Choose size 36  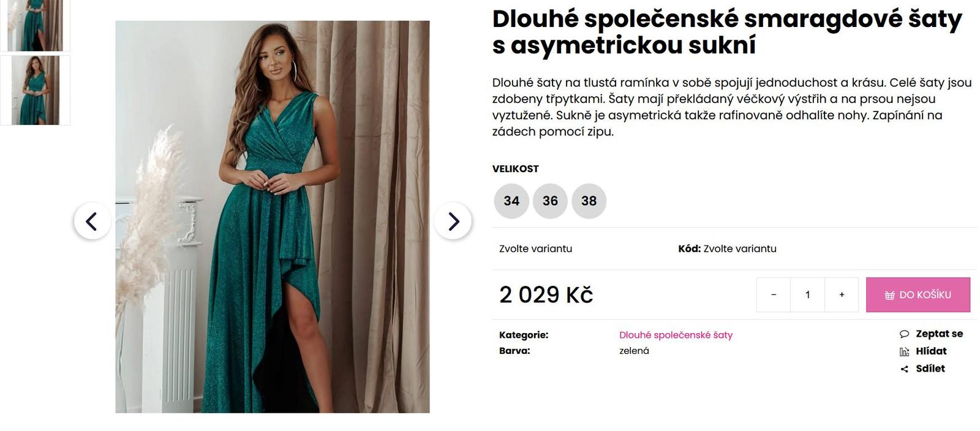(x=550, y=201)
